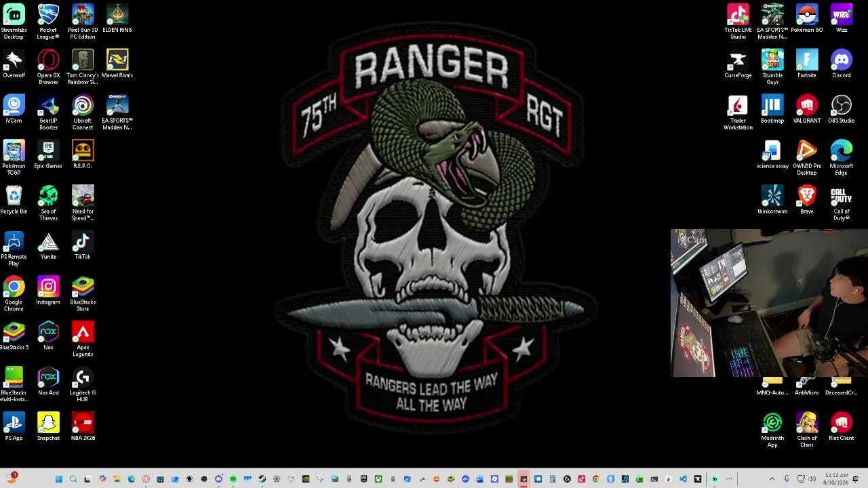Click the Brave browser desktop shortcut
Screen dimensions: 868x488
tap(807, 201)
